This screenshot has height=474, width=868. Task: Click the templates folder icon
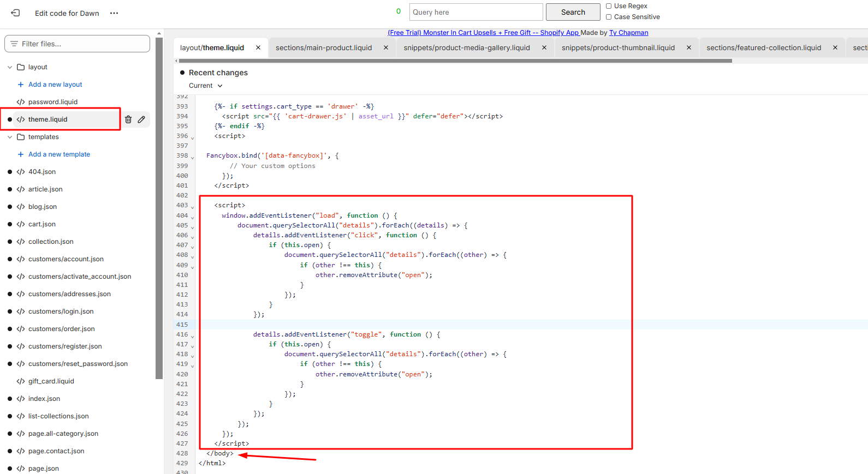coord(21,137)
